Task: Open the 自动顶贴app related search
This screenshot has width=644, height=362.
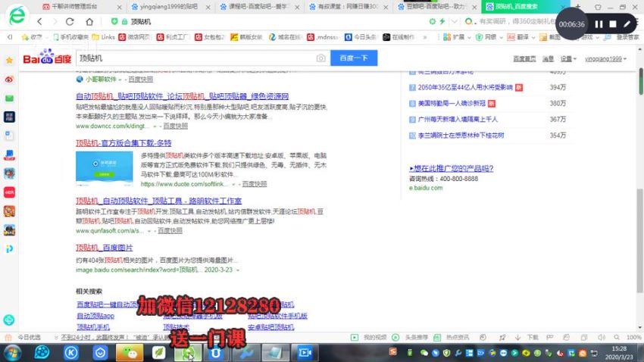Action: tap(95, 316)
